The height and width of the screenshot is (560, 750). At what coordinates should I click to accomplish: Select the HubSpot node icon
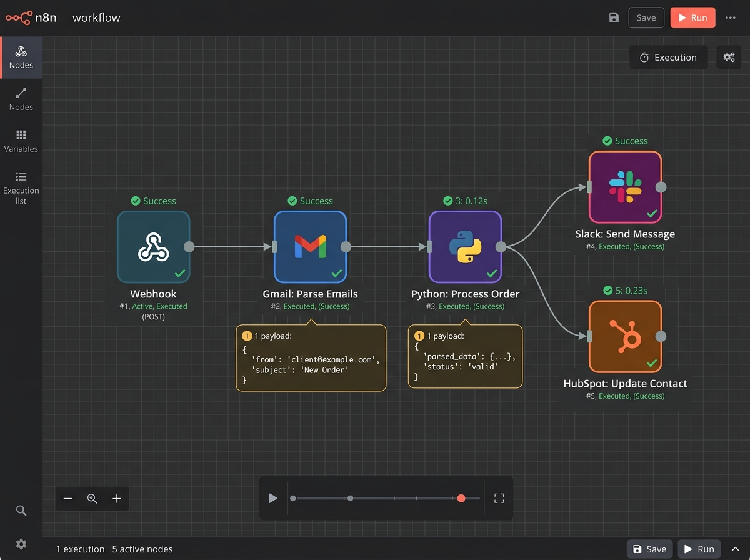(625, 336)
